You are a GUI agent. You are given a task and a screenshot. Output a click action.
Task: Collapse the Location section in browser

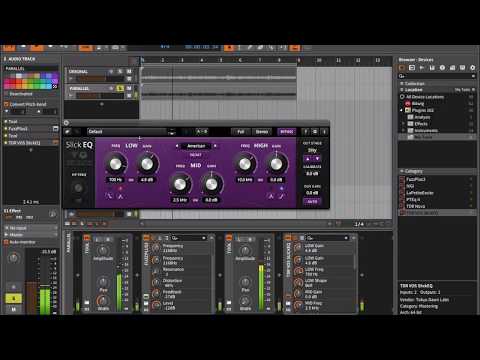(x=401, y=90)
